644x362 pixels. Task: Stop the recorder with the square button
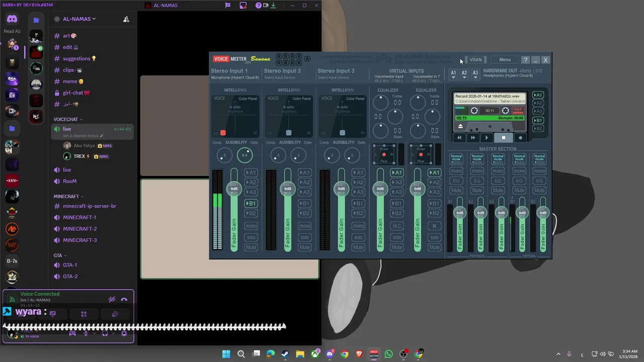point(504,137)
